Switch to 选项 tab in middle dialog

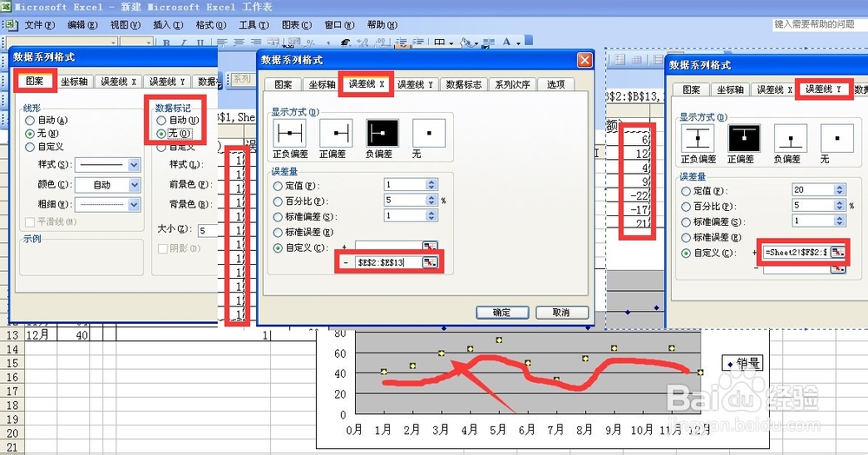pyautogui.click(x=556, y=84)
